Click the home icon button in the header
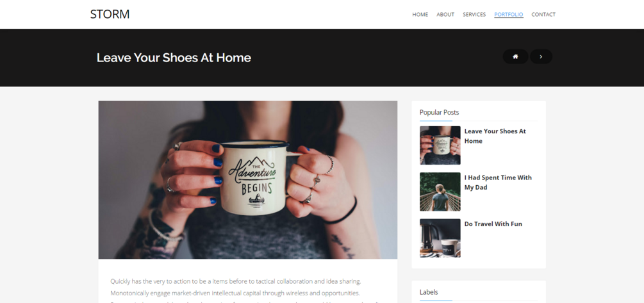The height and width of the screenshot is (303, 644). point(515,56)
